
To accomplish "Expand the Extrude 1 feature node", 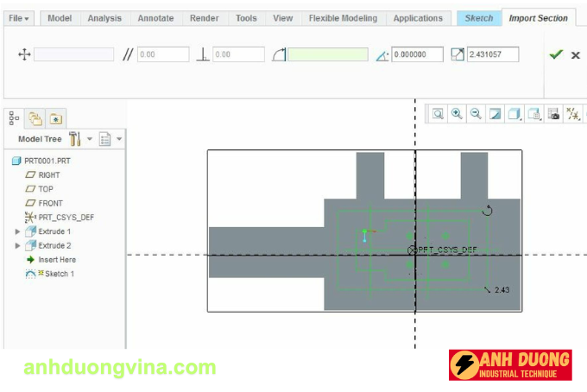I will tap(18, 231).
